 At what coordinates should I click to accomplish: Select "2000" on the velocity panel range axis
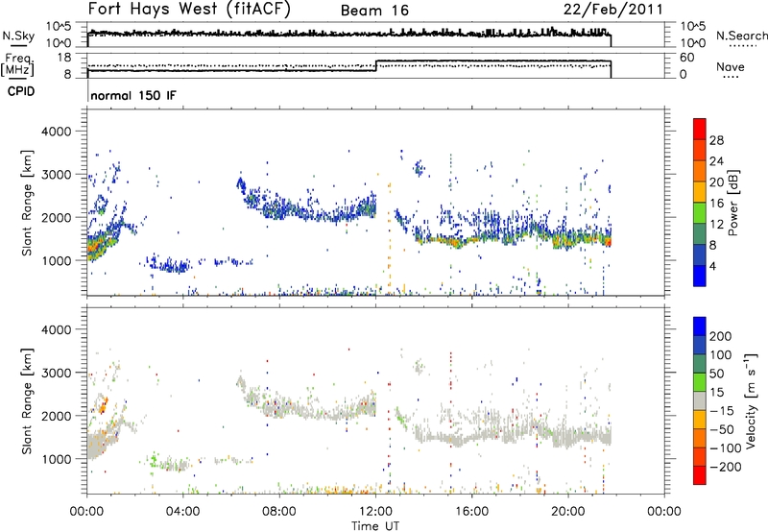point(56,416)
